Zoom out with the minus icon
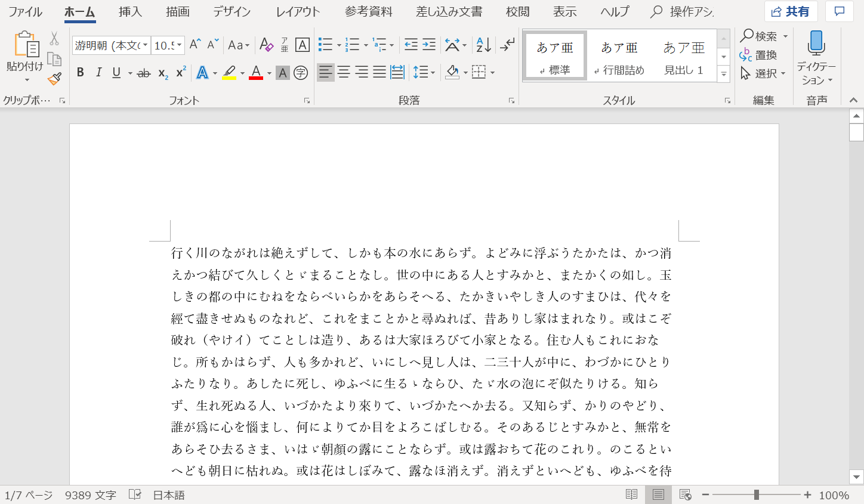 pyautogui.click(x=705, y=494)
